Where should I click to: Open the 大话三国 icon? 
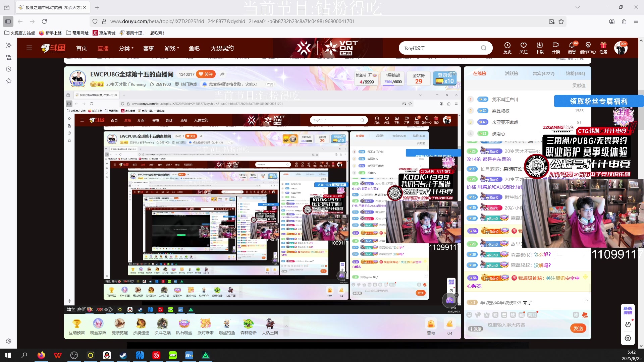[270, 326]
